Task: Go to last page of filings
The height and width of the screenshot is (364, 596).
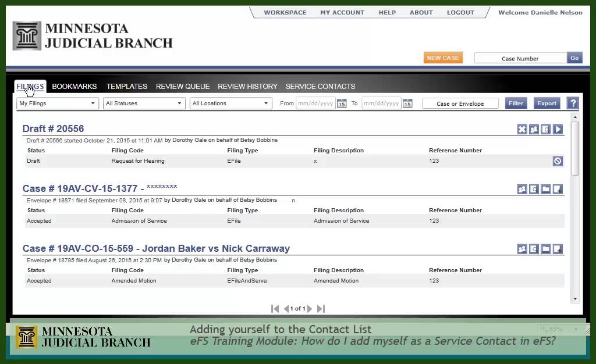Action: coord(321,309)
